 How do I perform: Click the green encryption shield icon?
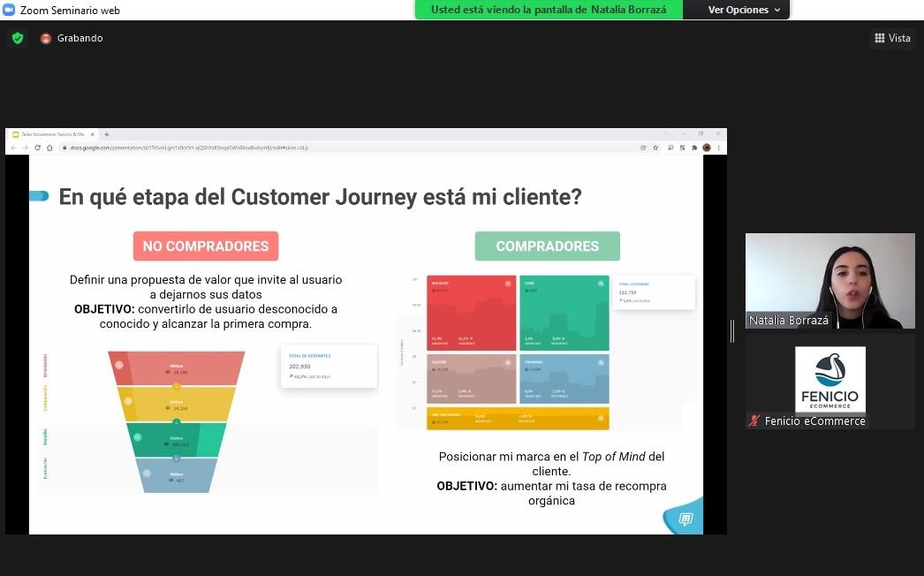[18, 38]
